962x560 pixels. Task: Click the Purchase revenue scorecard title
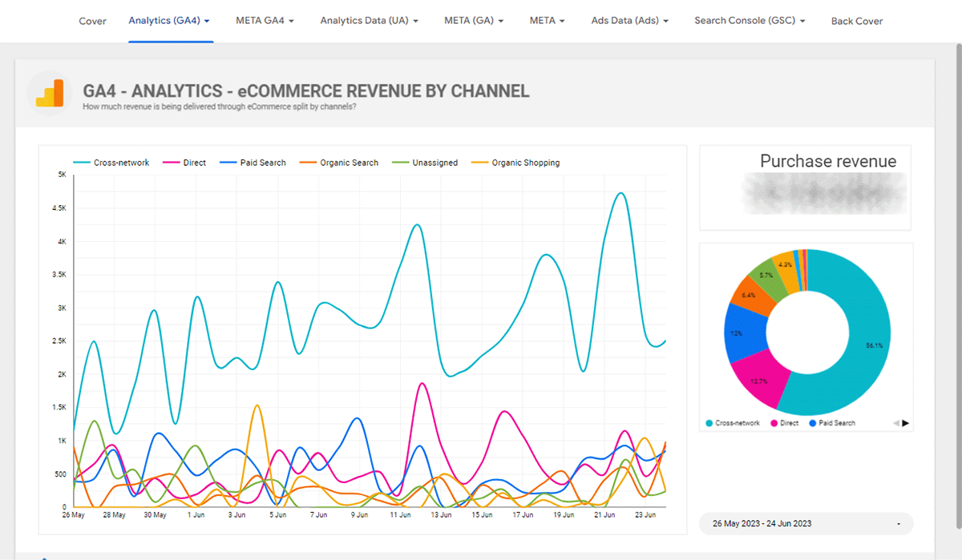click(828, 161)
